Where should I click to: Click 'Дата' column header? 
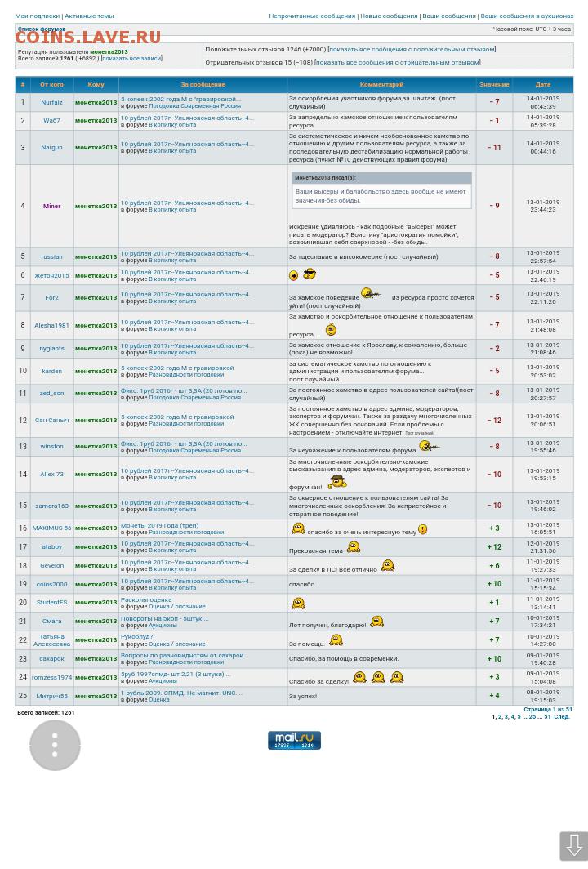pyautogui.click(x=542, y=85)
